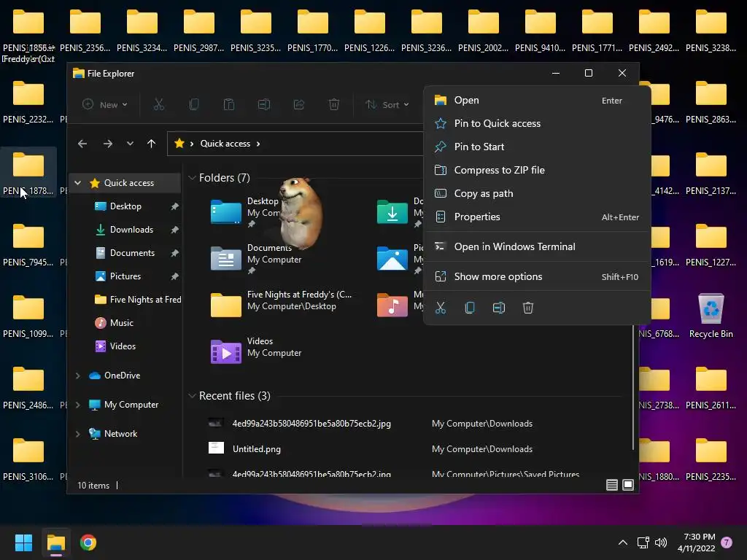Screen dimensions: 747x560
Task: Click the Rename icon at context menu bottom
Action: point(499,308)
